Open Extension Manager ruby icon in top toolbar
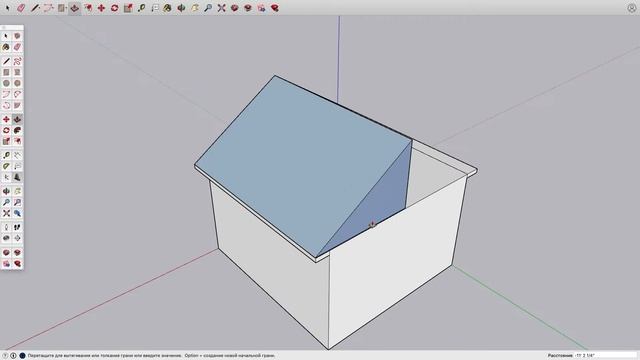 (275, 8)
